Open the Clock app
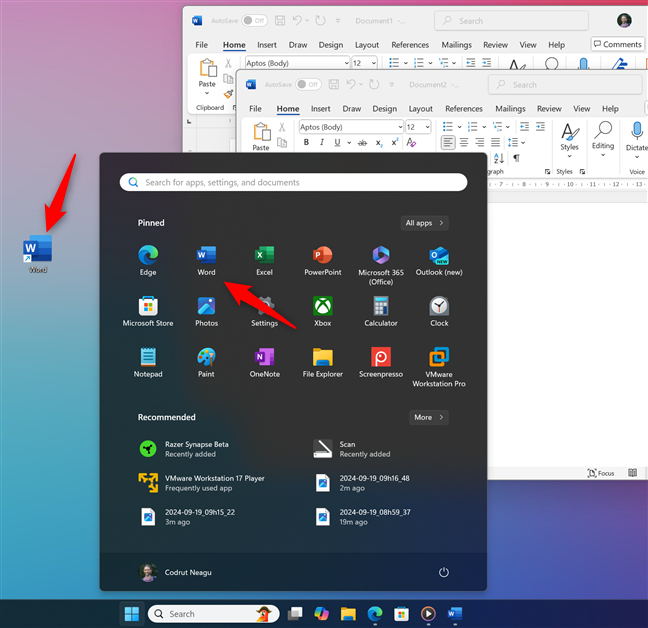This screenshot has width=648, height=628. click(x=439, y=311)
